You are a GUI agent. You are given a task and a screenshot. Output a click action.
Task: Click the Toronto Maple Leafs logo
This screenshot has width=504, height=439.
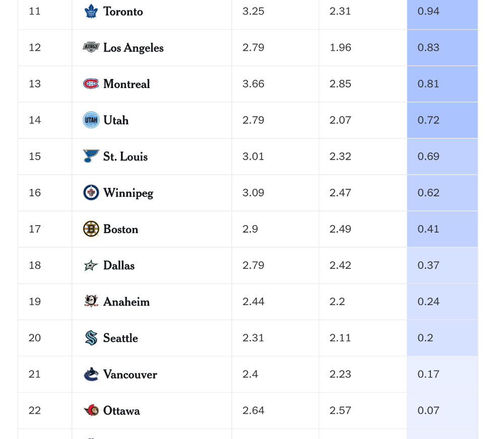click(x=91, y=11)
